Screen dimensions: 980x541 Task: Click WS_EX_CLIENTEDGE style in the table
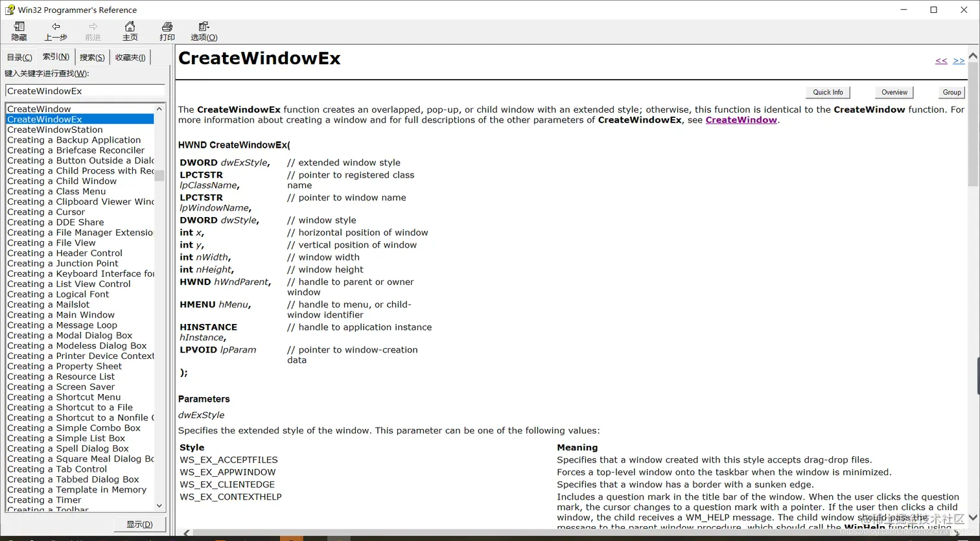tap(227, 485)
